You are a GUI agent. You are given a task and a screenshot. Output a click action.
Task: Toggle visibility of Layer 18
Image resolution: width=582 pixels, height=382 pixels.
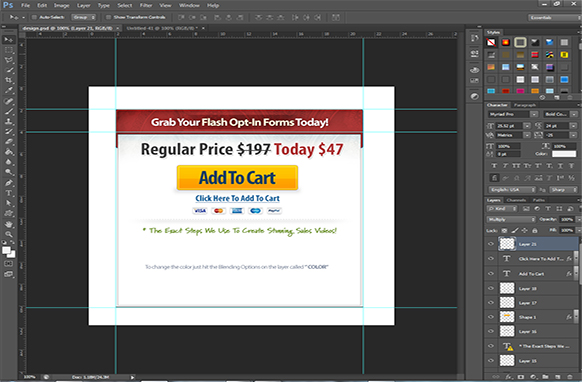click(x=491, y=288)
